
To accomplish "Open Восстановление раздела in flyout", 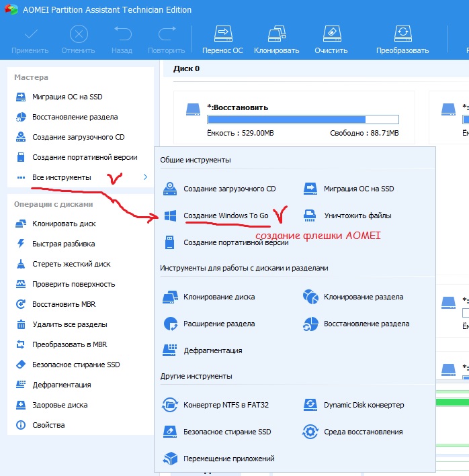I will (x=367, y=324).
